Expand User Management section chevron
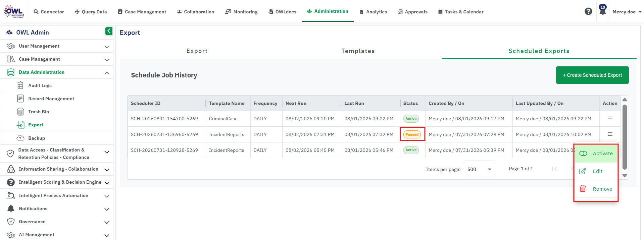644x240 pixels. (107, 47)
